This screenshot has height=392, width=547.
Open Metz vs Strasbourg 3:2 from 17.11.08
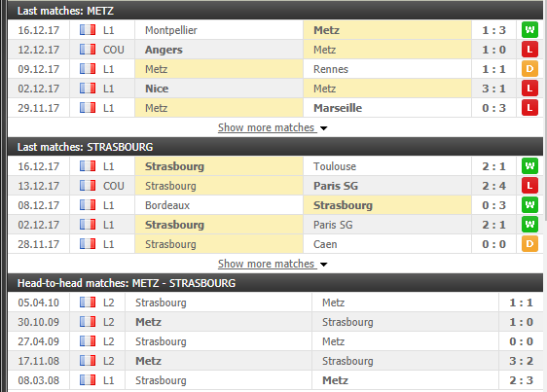[x=275, y=361]
